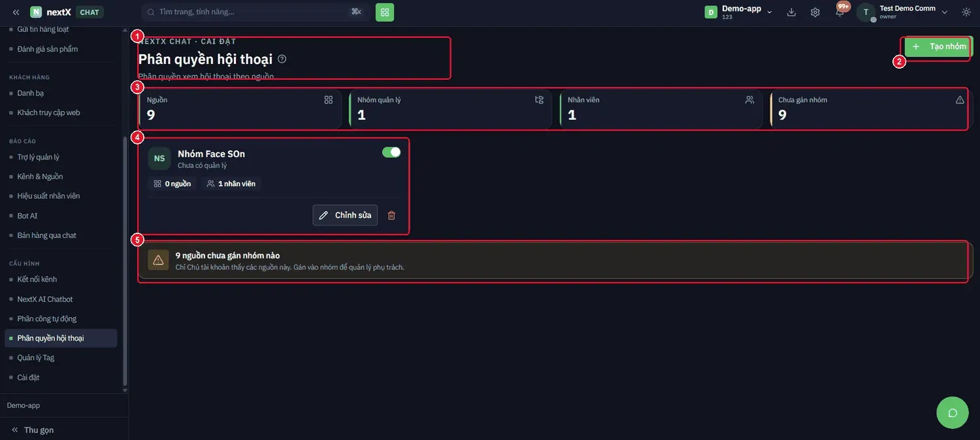The image size is (980, 440).
Task: Click the NS avatar of Nhóm Face SOn
Action: pyautogui.click(x=159, y=158)
